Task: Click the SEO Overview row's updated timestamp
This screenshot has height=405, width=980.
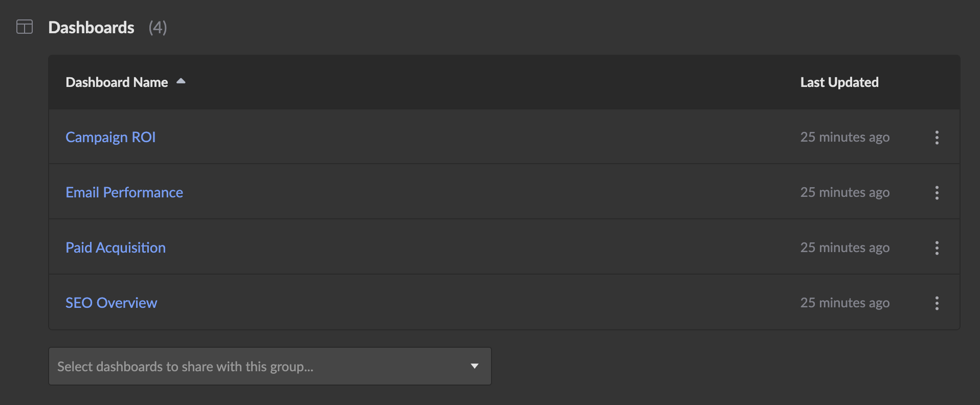Action: (x=844, y=303)
